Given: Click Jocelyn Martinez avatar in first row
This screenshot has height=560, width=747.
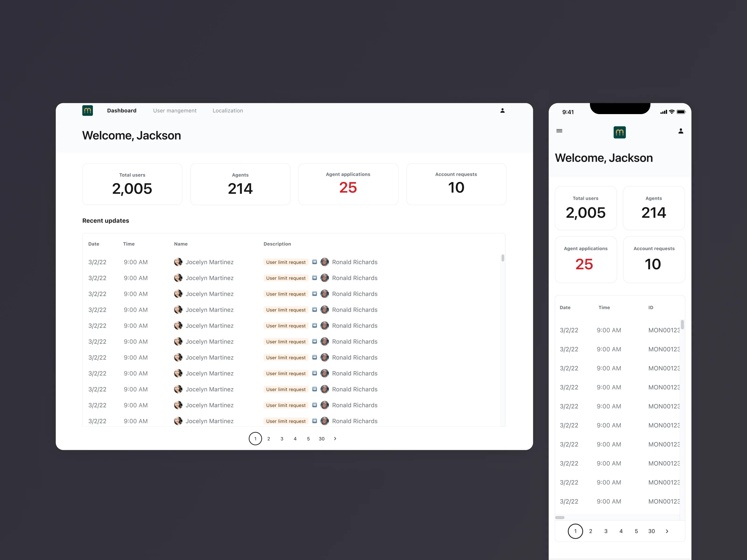Looking at the screenshot, I should (178, 262).
